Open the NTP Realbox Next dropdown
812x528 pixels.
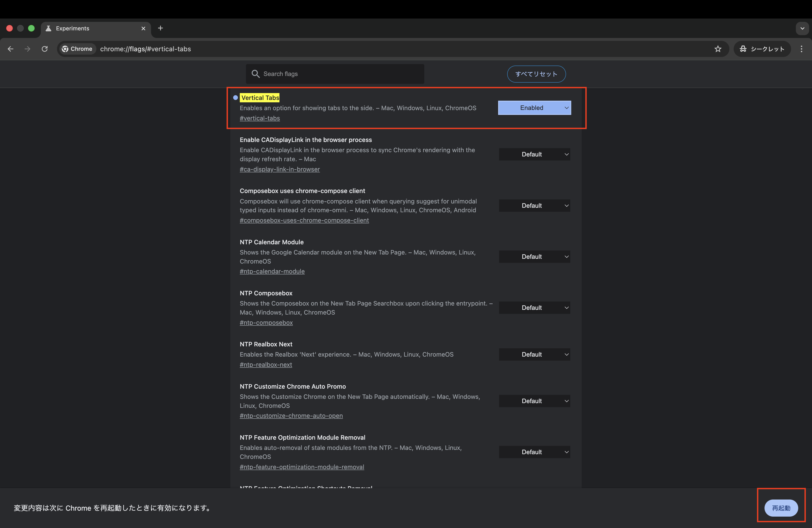click(x=534, y=354)
